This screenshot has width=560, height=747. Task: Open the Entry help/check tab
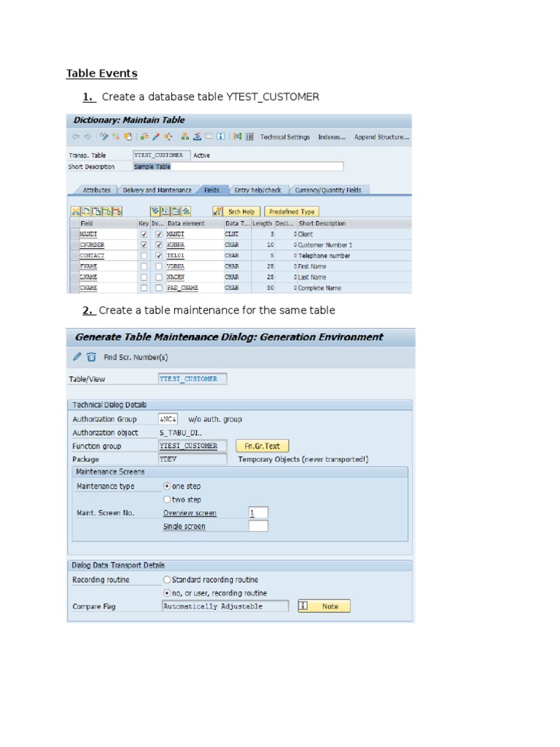pyautogui.click(x=257, y=190)
